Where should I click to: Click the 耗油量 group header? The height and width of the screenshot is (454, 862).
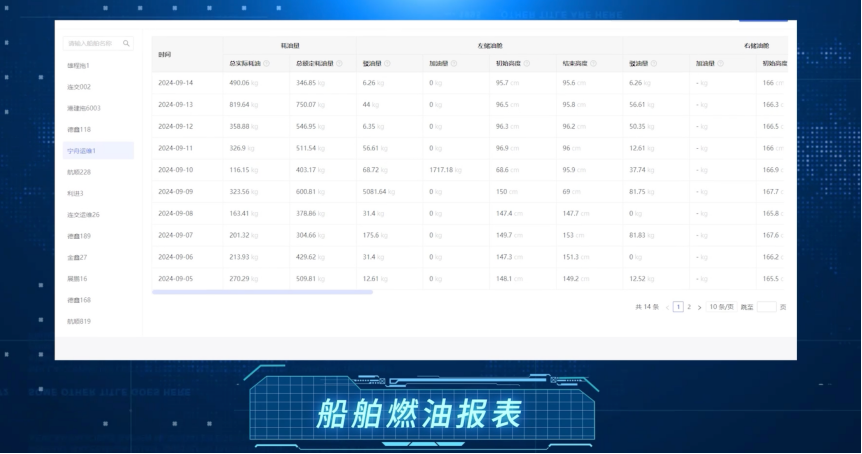click(290, 46)
